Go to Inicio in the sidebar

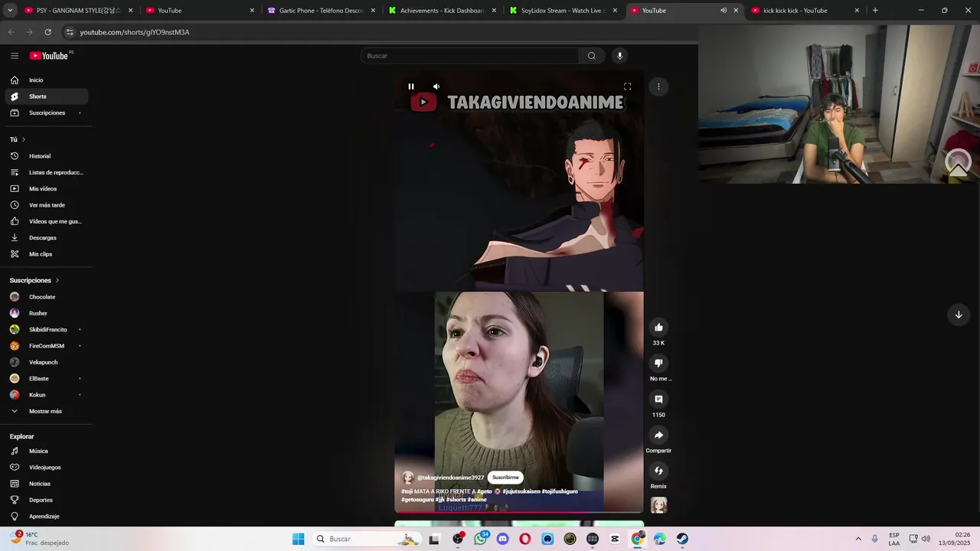coord(47,80)
